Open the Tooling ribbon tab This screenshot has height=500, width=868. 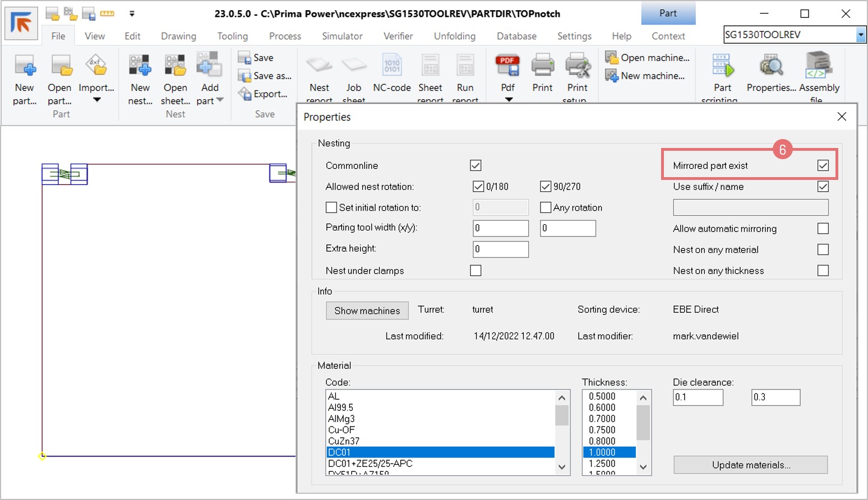232,36
